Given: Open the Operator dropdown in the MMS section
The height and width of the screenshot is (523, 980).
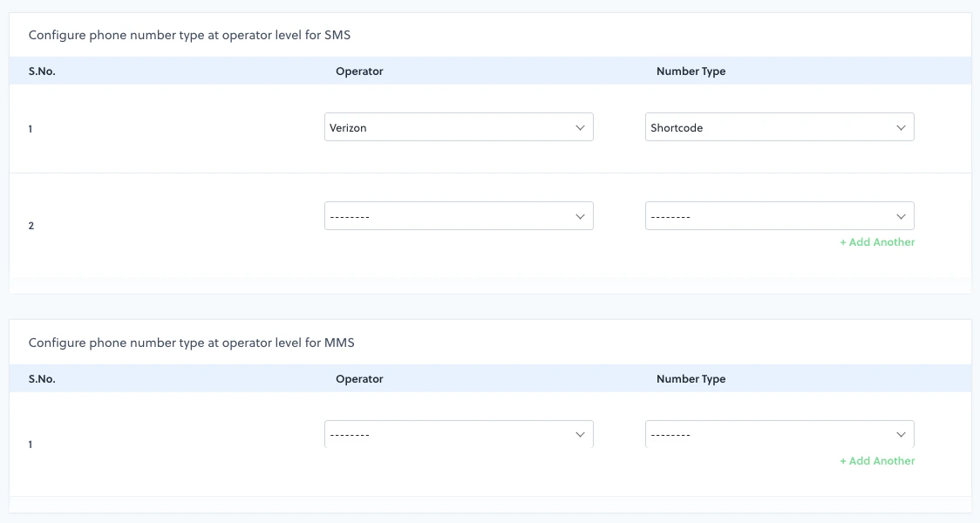Looking at the screenshot, I should click(459, 433).
